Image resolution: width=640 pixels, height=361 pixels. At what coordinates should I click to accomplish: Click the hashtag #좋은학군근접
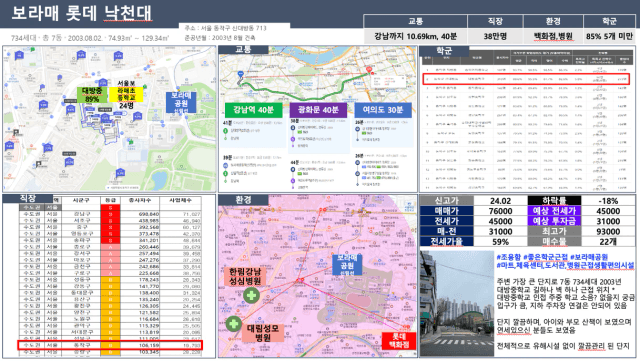pos(545,257)
